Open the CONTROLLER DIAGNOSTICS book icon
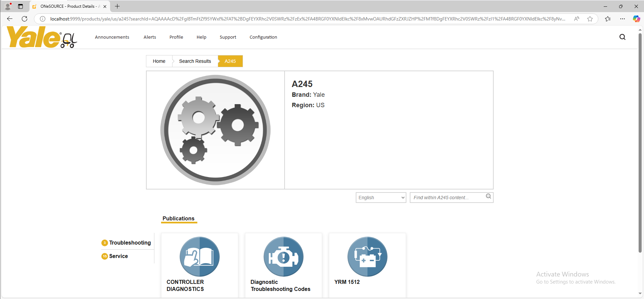The image size is (644, 299). pyautogui.click(x=200, y=257)
